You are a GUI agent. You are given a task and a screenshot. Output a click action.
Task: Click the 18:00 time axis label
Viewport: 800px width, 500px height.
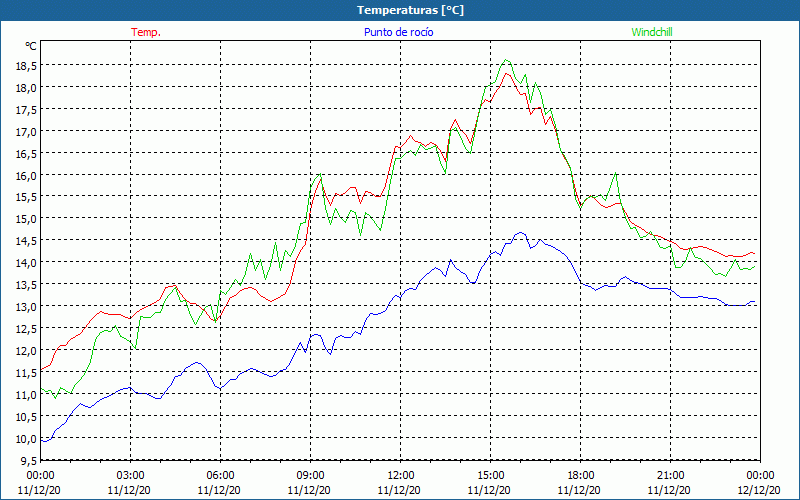(581, 476)
